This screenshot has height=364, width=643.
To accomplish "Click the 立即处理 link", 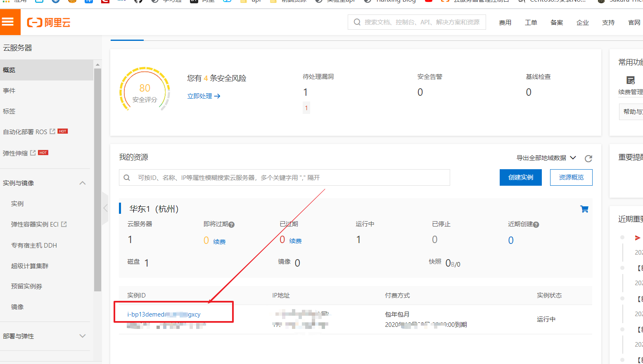I will [200, 96].
